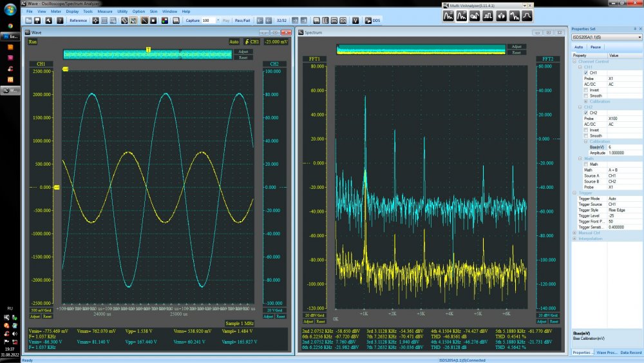This screenshot has height=363, width=644.
Task: Click the black stop square toolbar icon
Action: point(154,21)
